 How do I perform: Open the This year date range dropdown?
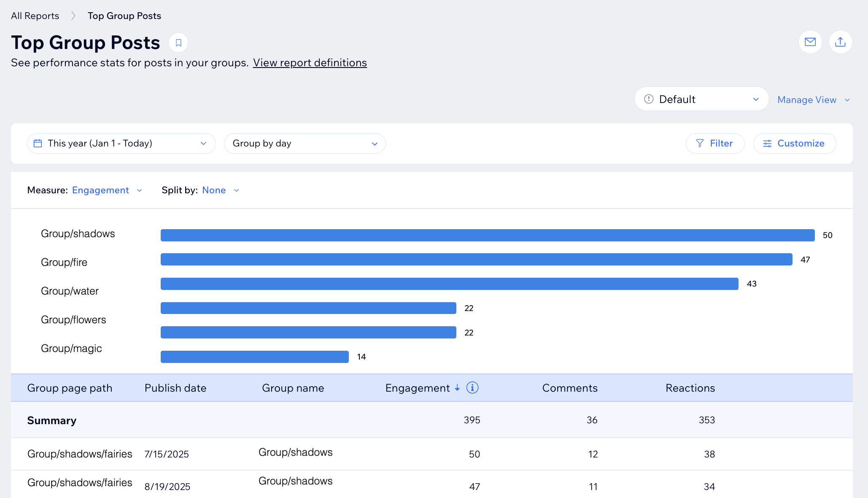point(121,143)
